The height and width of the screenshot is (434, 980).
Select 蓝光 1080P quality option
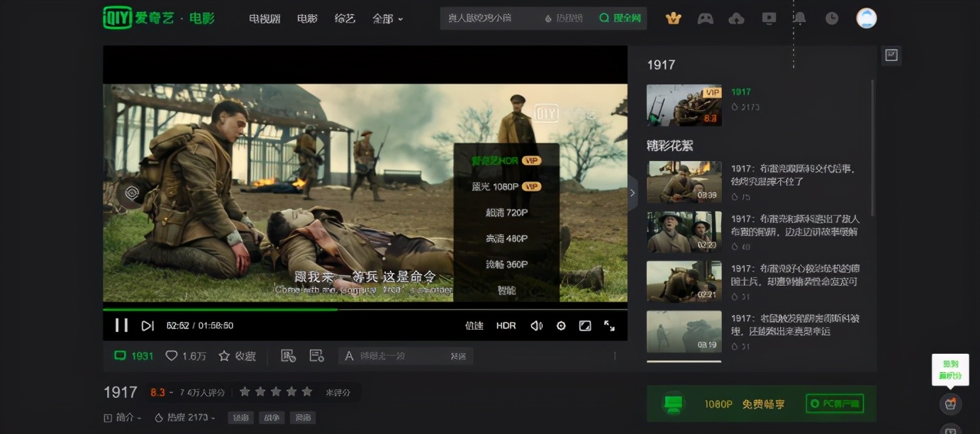click(x=506, y=187)
